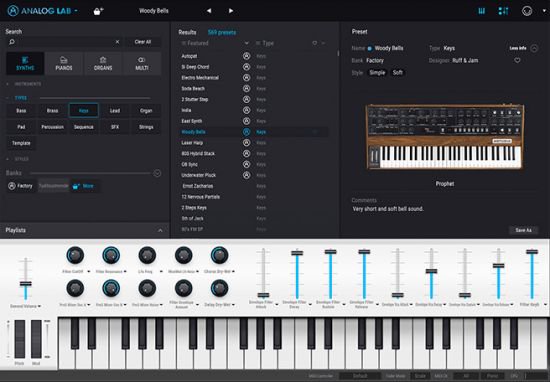Click the magnifier search icon

click(x=12, y=42)
